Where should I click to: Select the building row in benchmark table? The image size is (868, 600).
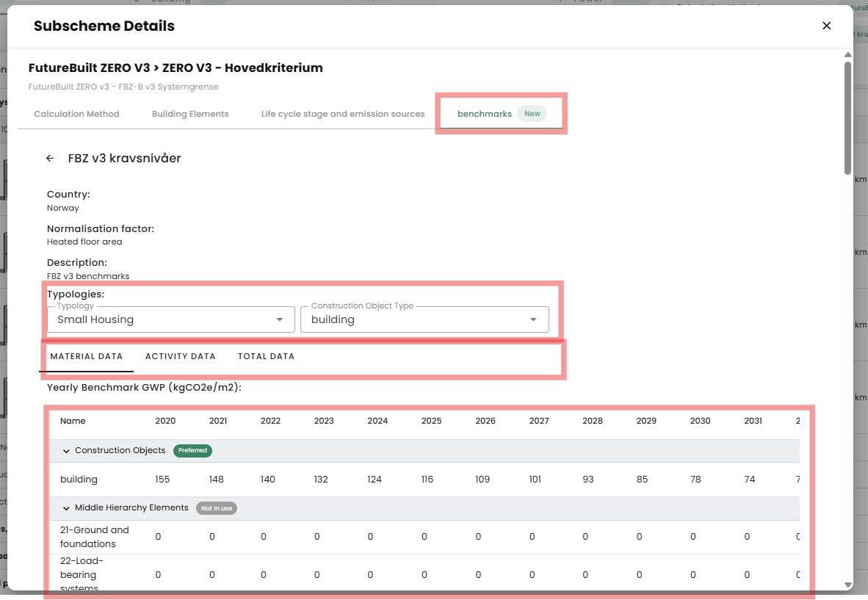pyautogui.click(x=79, y=480)
